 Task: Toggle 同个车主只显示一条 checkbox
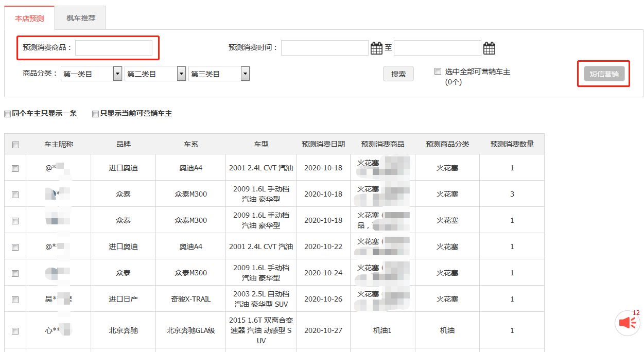click(x=7, y=114)
